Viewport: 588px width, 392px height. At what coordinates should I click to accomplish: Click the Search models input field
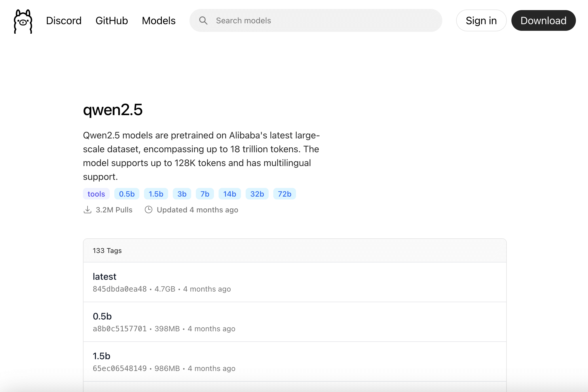pos(288,20)
